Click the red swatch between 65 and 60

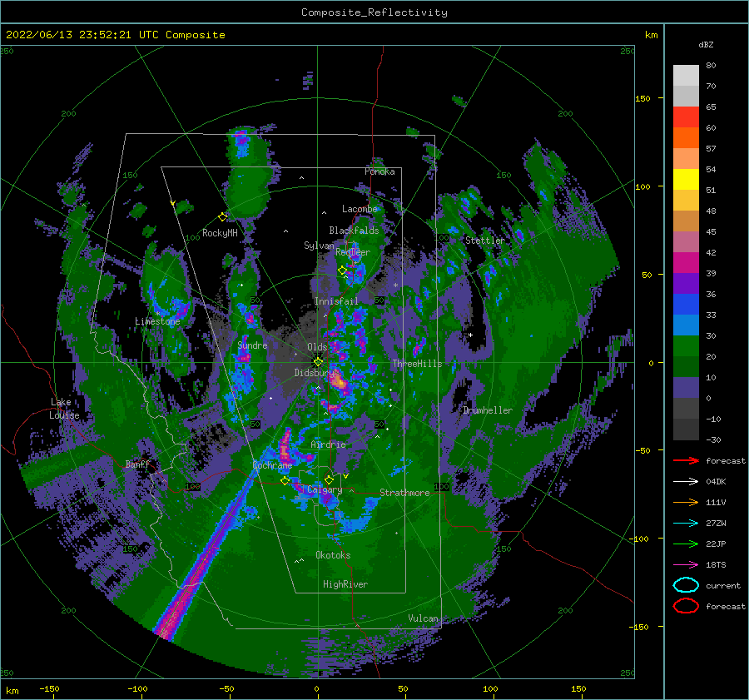(x=686, y=117)
